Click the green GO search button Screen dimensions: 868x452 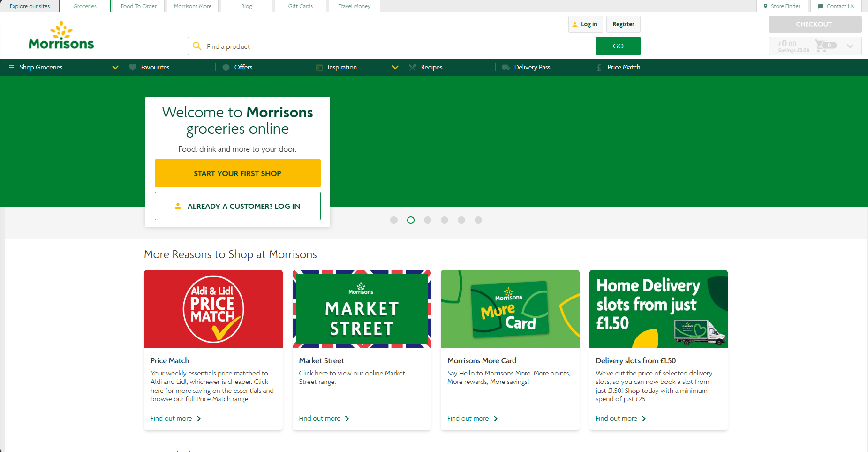click(x=618, y=46)
